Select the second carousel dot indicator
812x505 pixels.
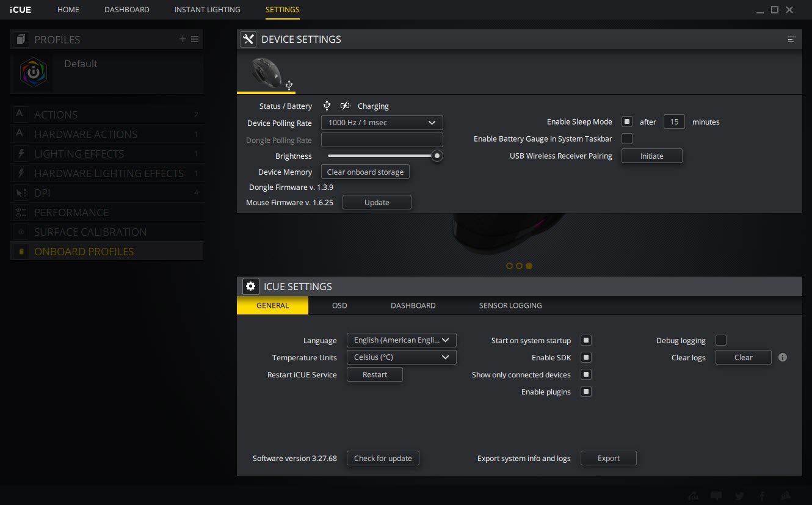(x=519, y=266)
